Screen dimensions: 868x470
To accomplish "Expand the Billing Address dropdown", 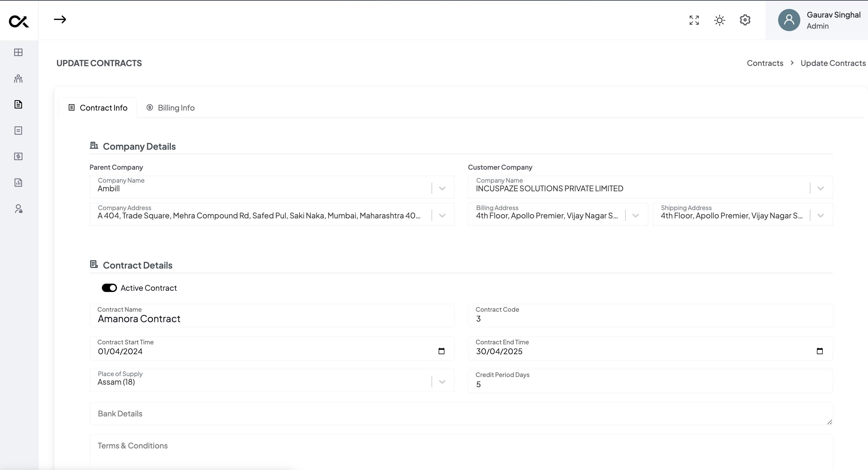I will point(636,216).
